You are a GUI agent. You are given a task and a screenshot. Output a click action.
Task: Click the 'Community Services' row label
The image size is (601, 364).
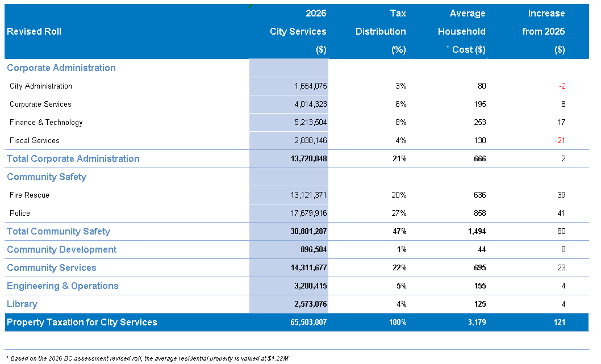(51, 268)
